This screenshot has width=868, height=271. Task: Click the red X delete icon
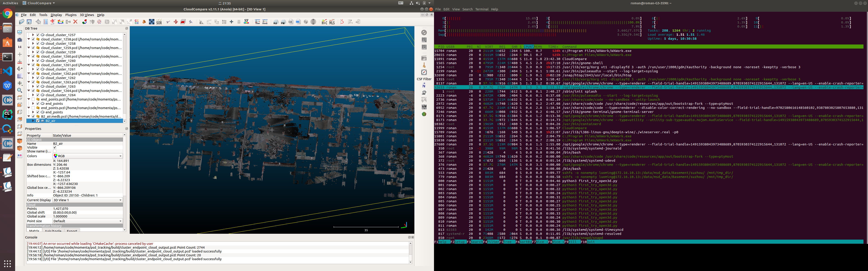(75, 22)
